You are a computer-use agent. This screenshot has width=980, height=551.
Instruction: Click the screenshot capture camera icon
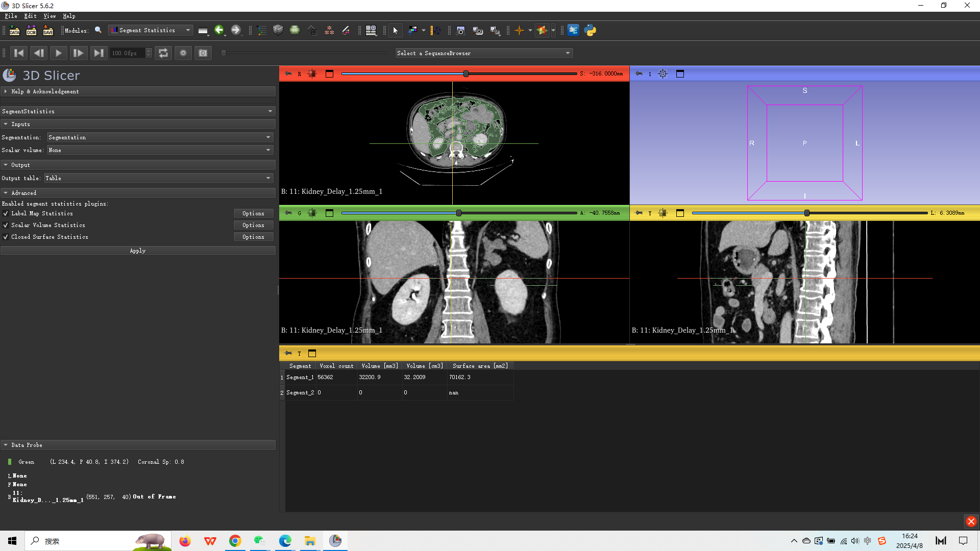click(460, 31)
